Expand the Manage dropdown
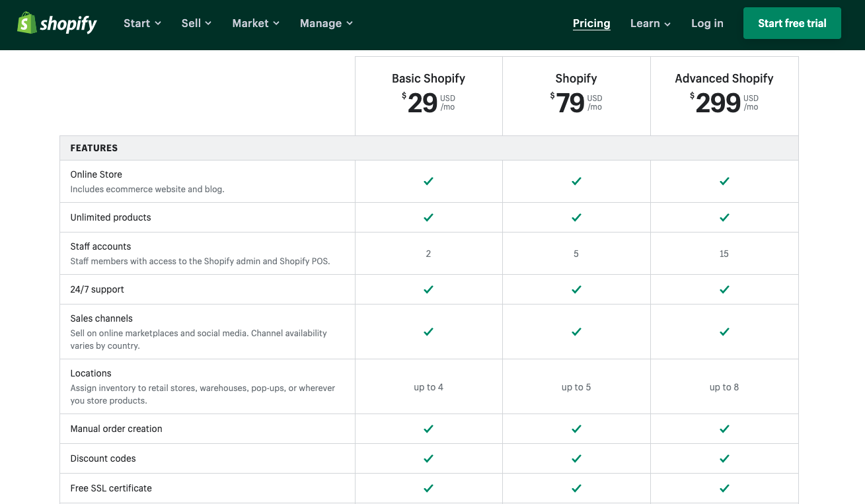 click(x=326, y=23)
